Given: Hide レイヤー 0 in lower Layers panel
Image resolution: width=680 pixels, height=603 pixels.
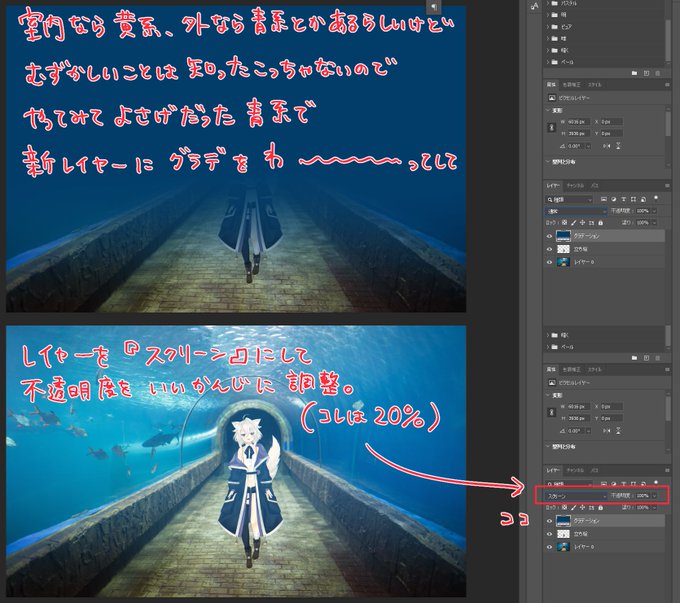Looking at the screenshot, I should click(x=549, y=547).
